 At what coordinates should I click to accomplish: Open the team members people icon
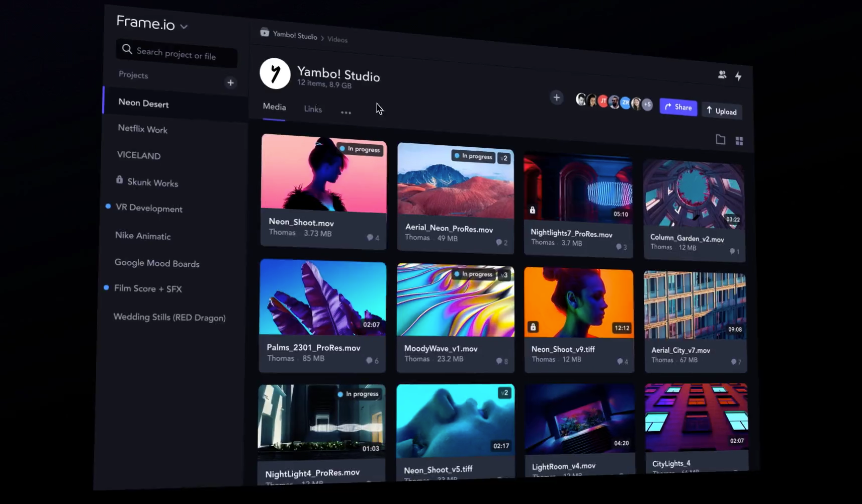tap(722, 75)
